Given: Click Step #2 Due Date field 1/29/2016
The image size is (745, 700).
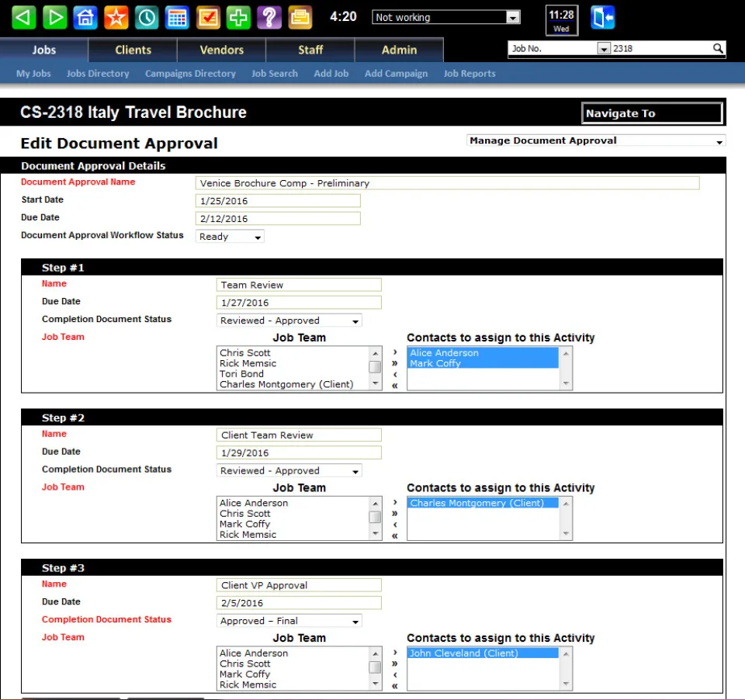Looking at the screenshot, I should pyautogui.click(x=299, y=453).
